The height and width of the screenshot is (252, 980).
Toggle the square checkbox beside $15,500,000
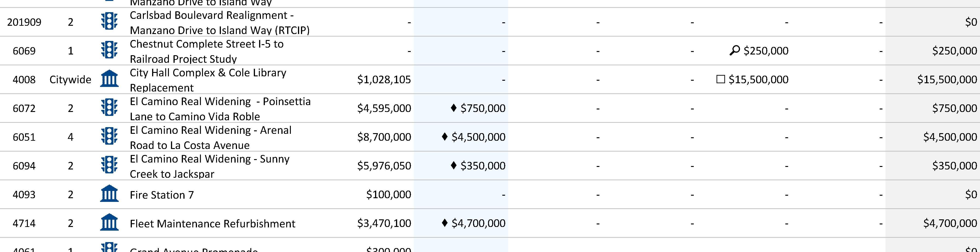point(720,79)
